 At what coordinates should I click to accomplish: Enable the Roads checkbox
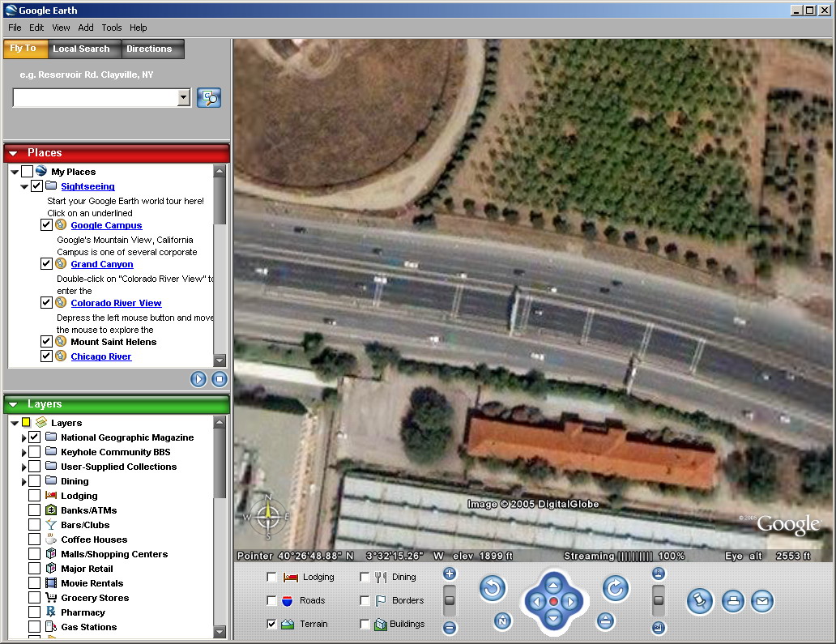point(271,600)
